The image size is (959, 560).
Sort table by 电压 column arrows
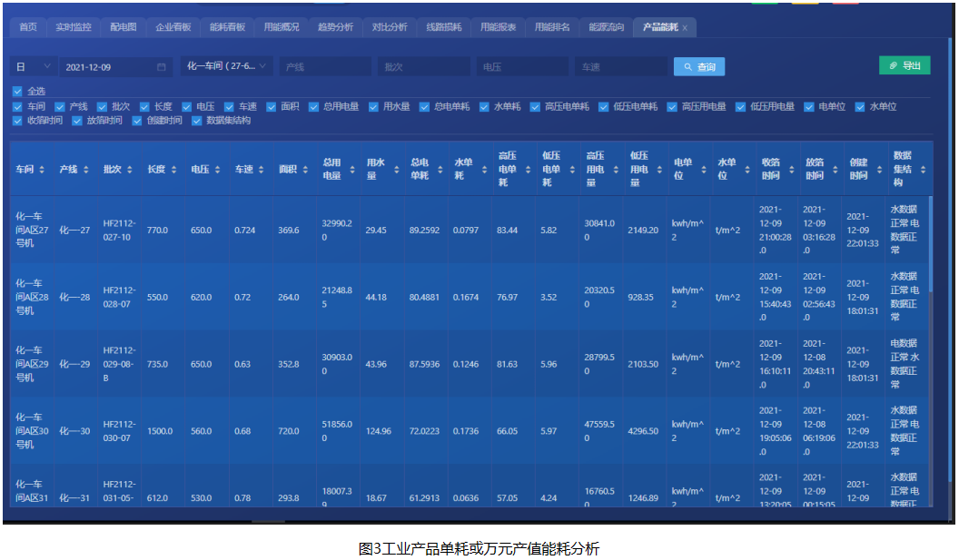coord(217,170)
